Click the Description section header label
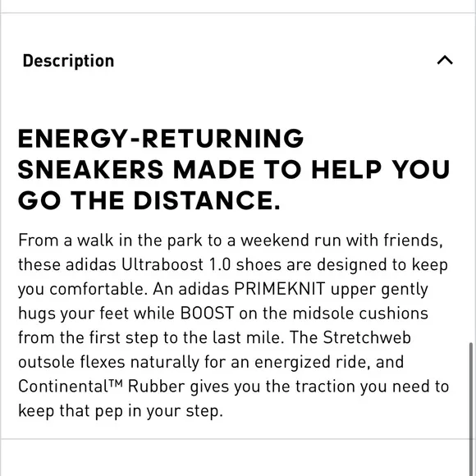476x476 pixels. coord(68,61)
